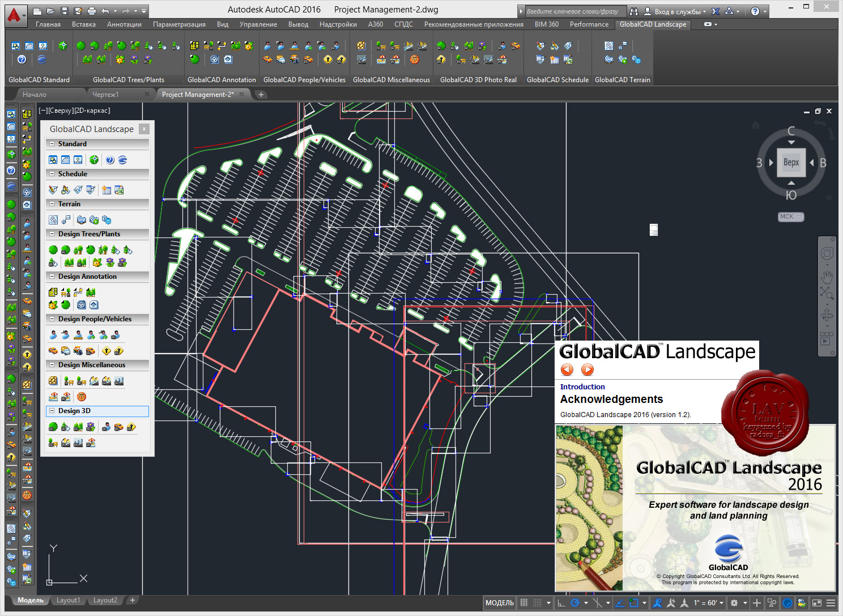Toggle grid display in status bar
This screenshot has height=616, width=843.
524,603
